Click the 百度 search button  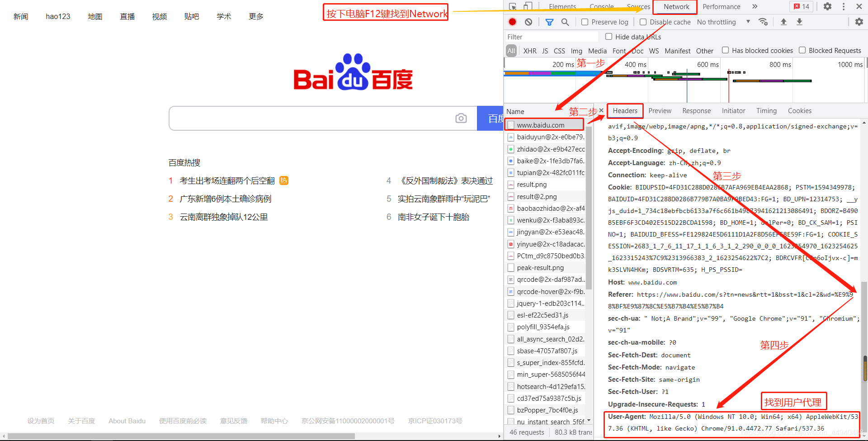point(490,118)
